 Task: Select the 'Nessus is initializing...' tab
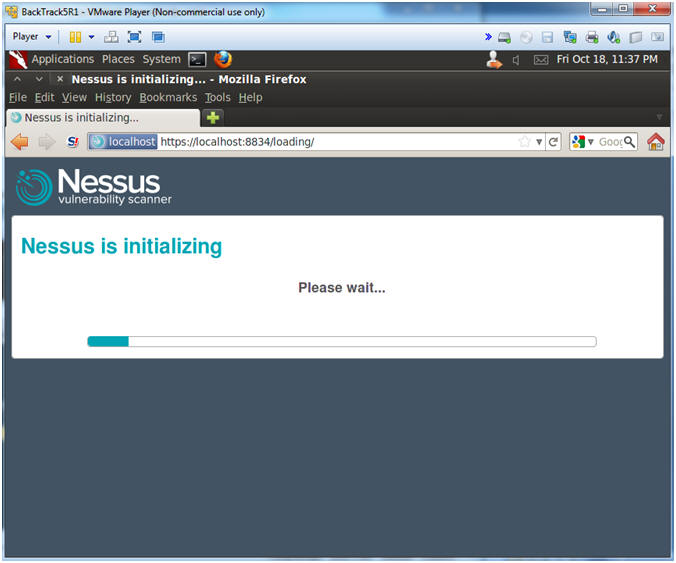(x=103, y=117)
